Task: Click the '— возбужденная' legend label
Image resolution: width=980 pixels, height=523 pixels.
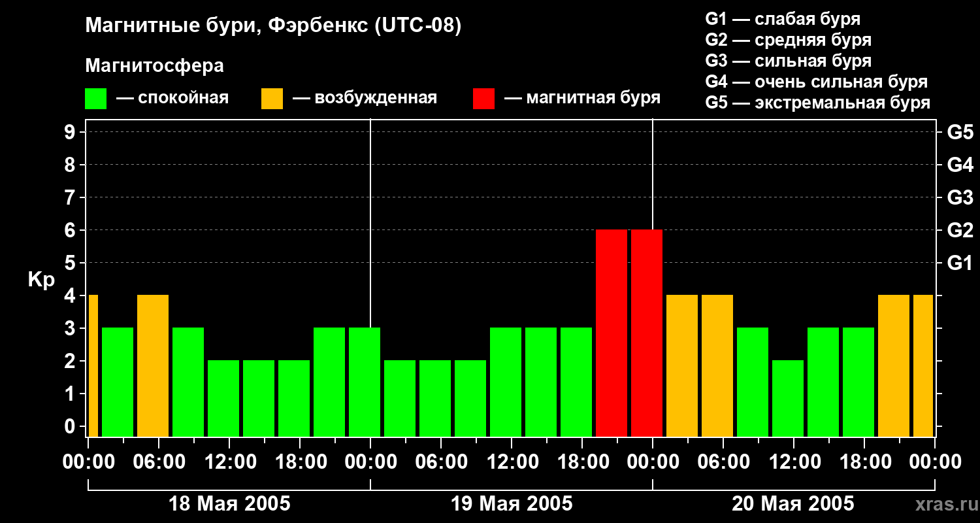Action: point(365,99)
